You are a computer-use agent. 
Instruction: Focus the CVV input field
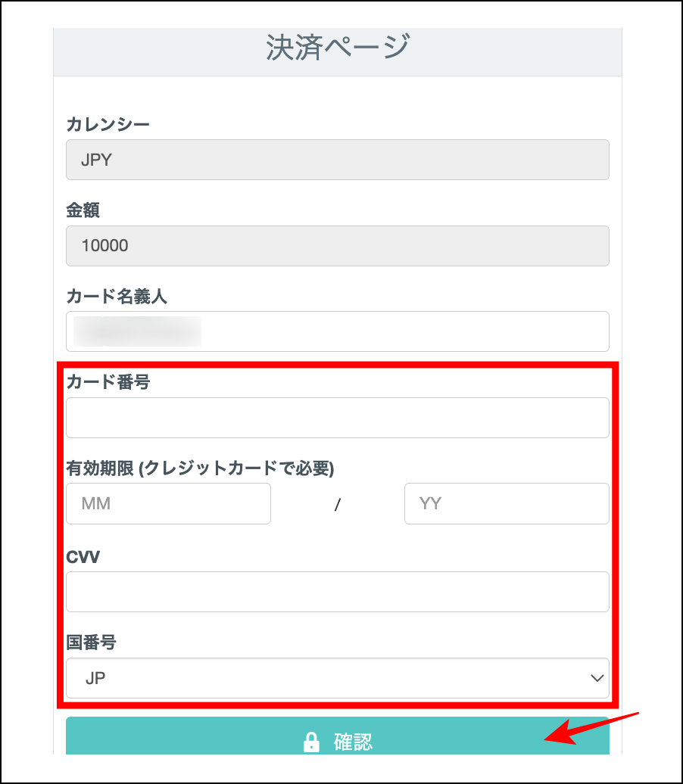click(337, 592)
